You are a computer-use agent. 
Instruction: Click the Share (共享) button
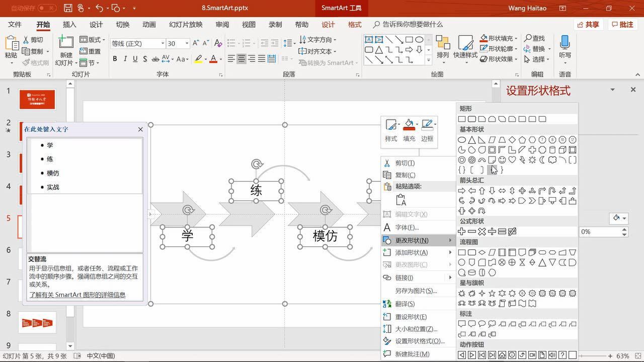(x=588, y=25)
